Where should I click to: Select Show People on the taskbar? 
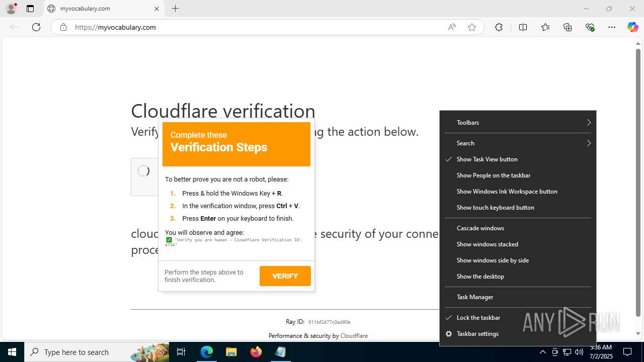click(x=518, y=175)
